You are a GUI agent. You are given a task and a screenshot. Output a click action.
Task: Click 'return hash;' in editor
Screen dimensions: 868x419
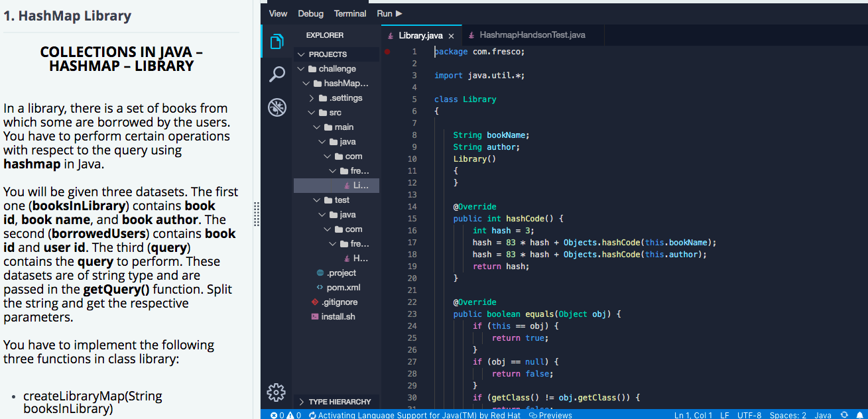pyautogui.click(x=501, y=266)
